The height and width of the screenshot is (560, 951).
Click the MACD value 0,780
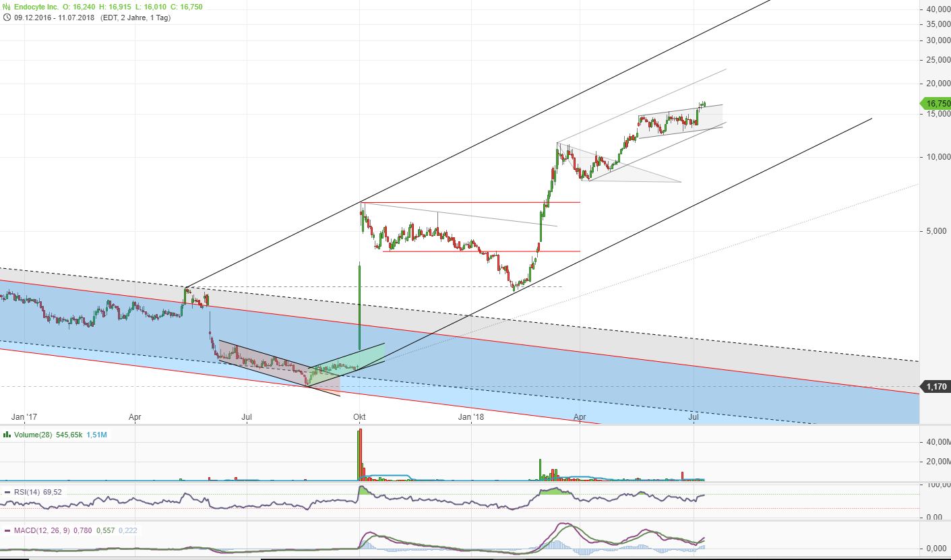[x=84, y=531]
